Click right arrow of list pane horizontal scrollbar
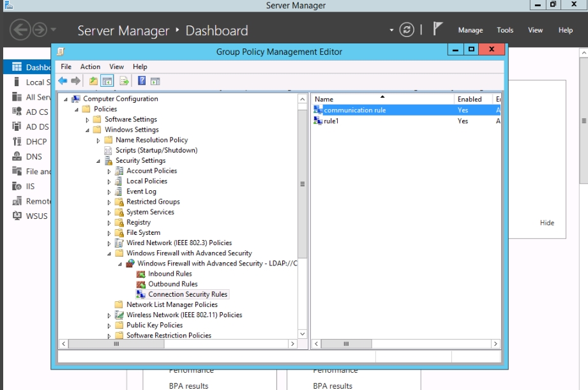The height and width of the screenshot is (390, 588). pyautogui.click(x=495, y=343)
